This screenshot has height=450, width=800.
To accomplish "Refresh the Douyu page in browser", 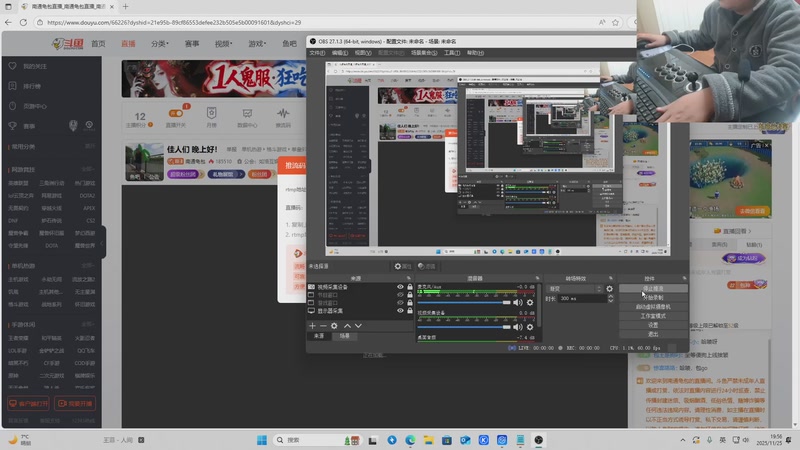I will 23,22.
